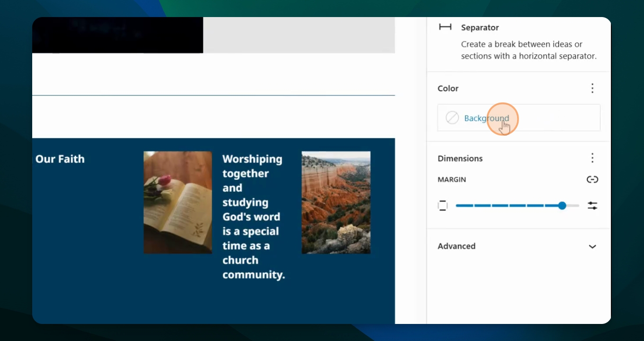Viewport: 644px width, 341px height.
Task: Click the margin sides box icon
Action: [x=443, y=206]
